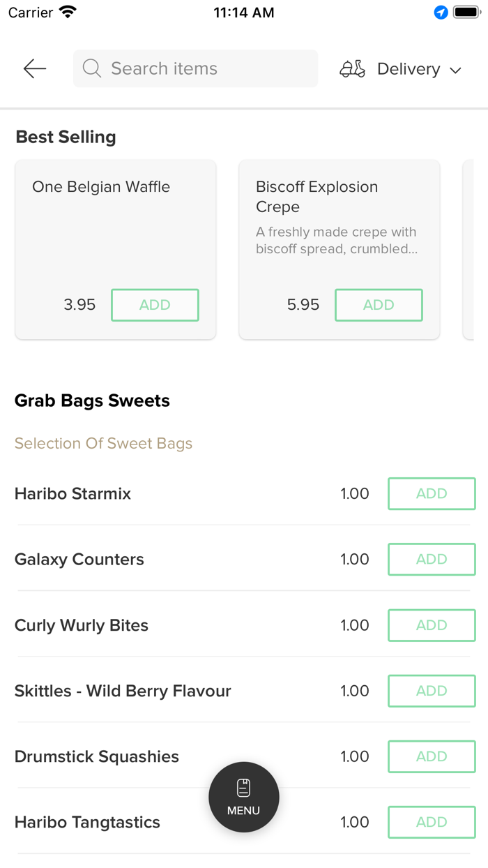Tap the Grab Bags Sweets heading
This screenshot has width=488, height=868.
(92, 401)
